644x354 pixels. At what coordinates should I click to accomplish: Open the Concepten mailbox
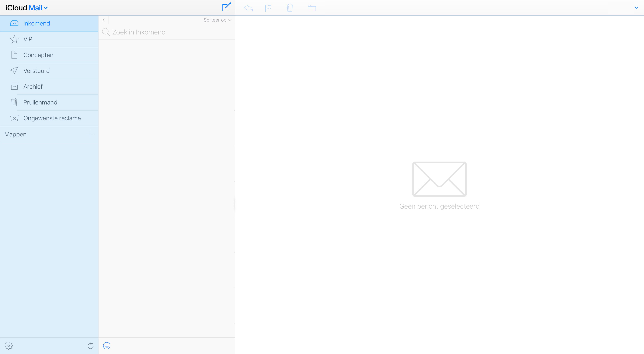point(49,55)
